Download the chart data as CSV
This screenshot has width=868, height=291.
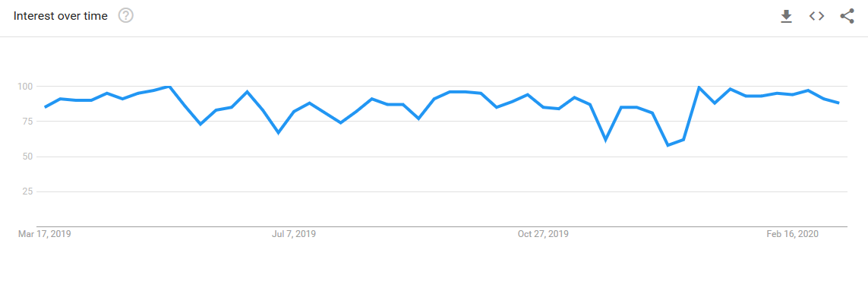coord(786,17)
